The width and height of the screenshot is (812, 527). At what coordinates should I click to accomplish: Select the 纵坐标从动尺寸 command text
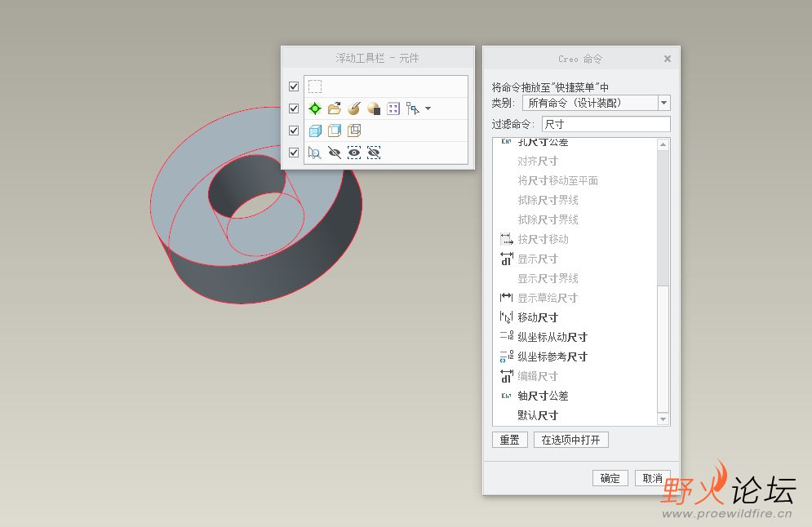pos(552,337)
